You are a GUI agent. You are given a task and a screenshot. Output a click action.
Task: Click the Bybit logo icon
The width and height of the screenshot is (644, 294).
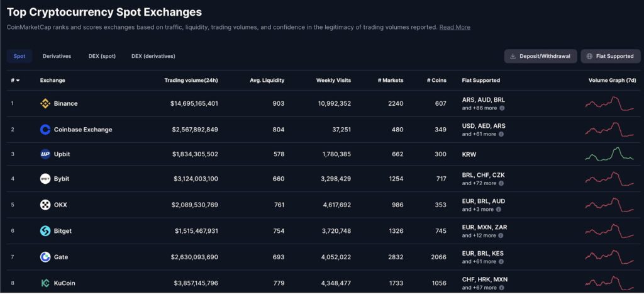(45, 179)
